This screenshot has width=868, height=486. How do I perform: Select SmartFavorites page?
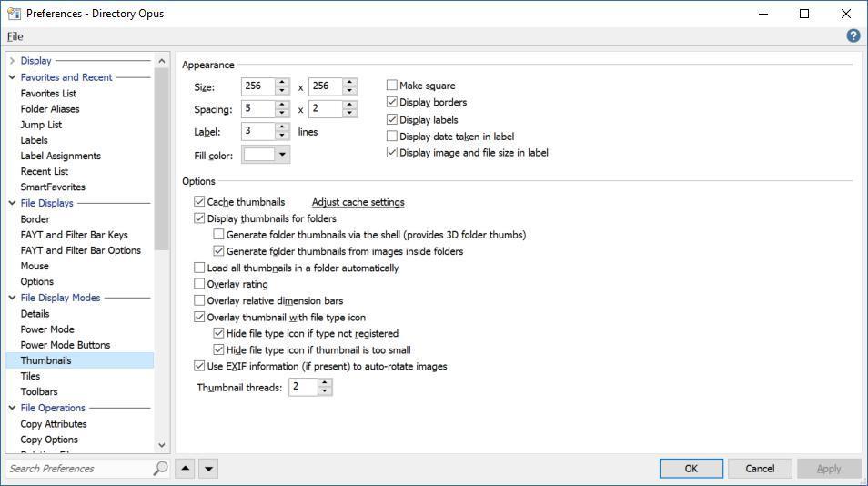[53, 187]
